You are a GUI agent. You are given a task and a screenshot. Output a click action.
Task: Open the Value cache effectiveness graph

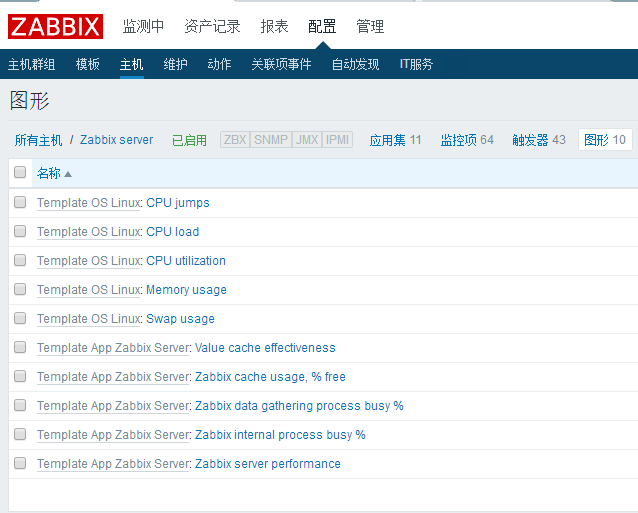coord(265,348)
